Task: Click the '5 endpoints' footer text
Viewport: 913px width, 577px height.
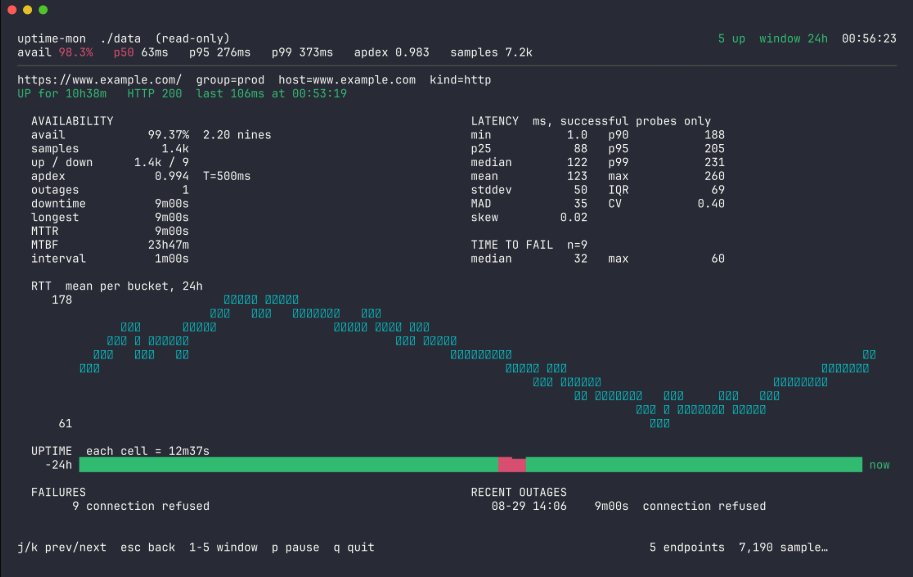Action: pos(687,547)
